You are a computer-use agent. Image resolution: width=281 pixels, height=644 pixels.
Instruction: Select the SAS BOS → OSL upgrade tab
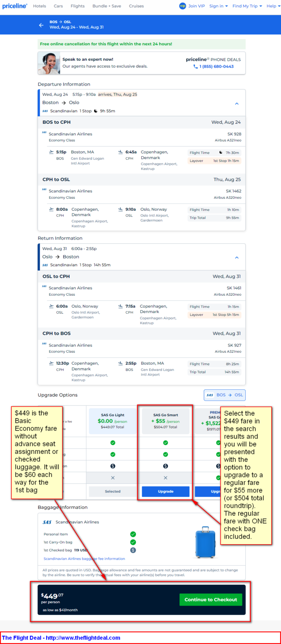224,395
